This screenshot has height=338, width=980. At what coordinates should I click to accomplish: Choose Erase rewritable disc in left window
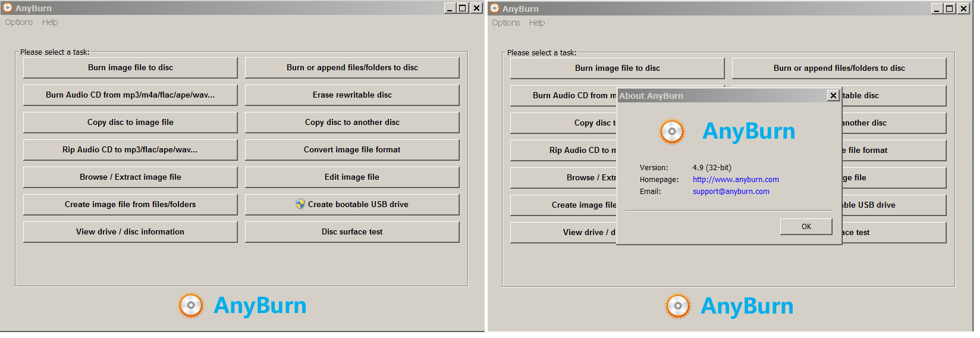[x=352, y=95]
